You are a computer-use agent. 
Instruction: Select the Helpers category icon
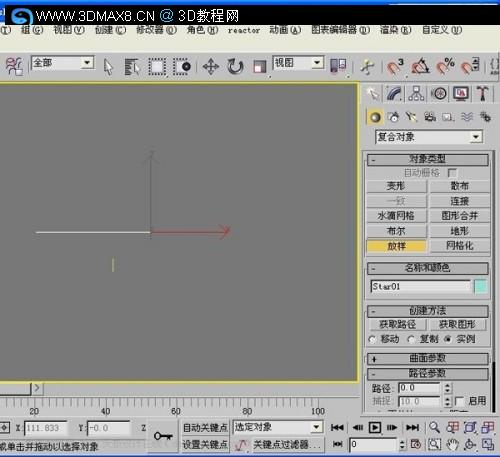[448, 117]
